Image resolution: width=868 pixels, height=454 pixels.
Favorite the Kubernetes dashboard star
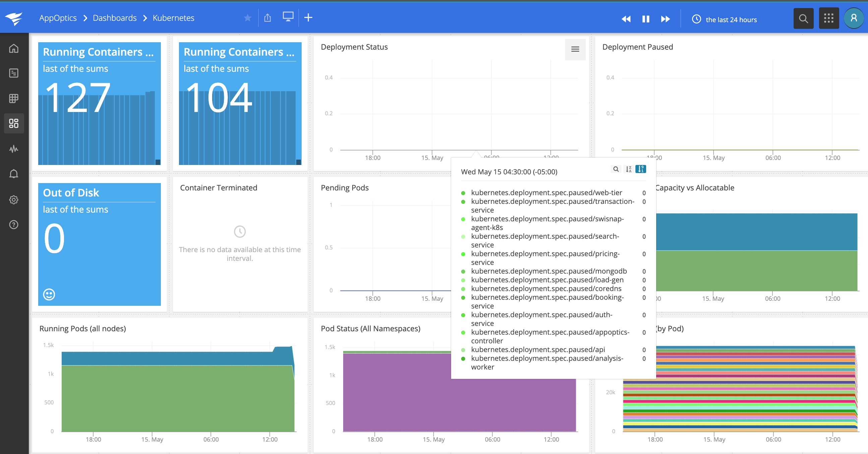248,17
